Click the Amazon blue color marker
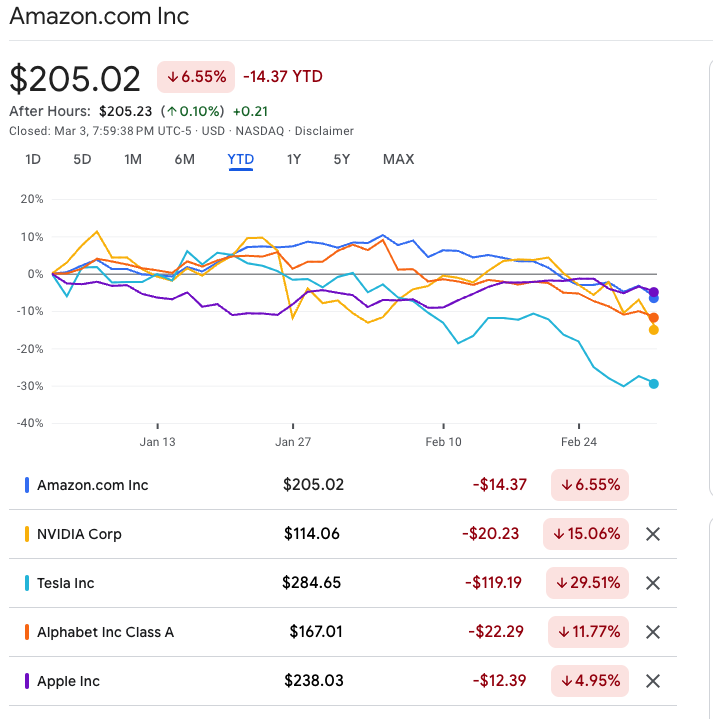The height and width of the screenshot is (719, 713). [x=27, y=485]
